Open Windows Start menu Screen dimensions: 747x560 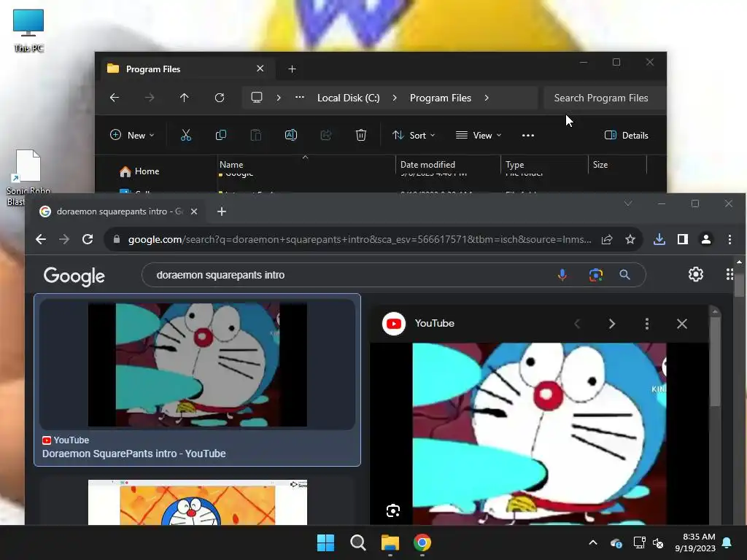click(x=326, y=542)
